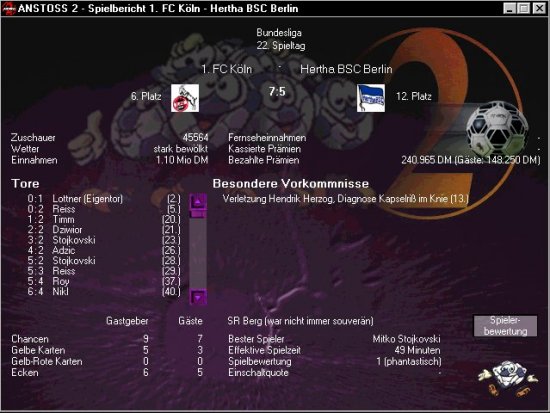Select the 6:4 Nikl goal row
Screen dimensions: 550x413
point(104,292)
